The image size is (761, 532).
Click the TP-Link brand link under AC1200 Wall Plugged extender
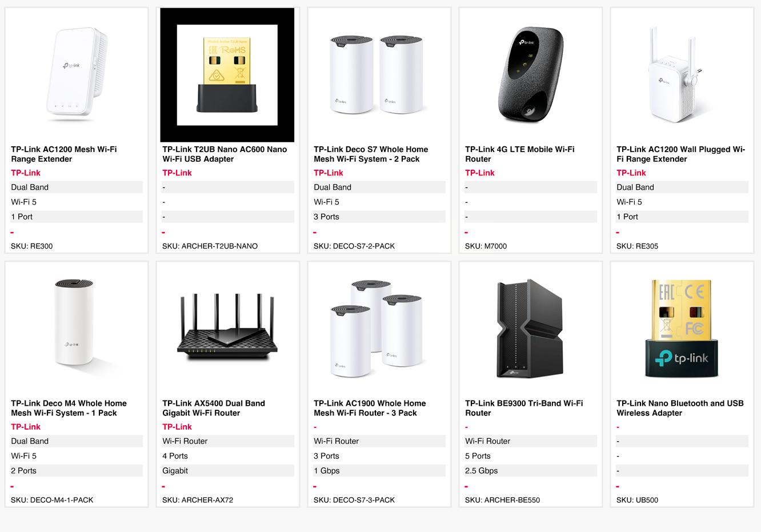click(x=631, y=173)
